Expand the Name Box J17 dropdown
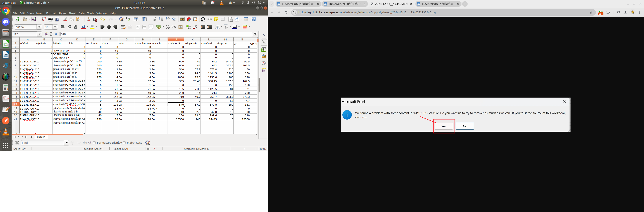 pos(40,34)
